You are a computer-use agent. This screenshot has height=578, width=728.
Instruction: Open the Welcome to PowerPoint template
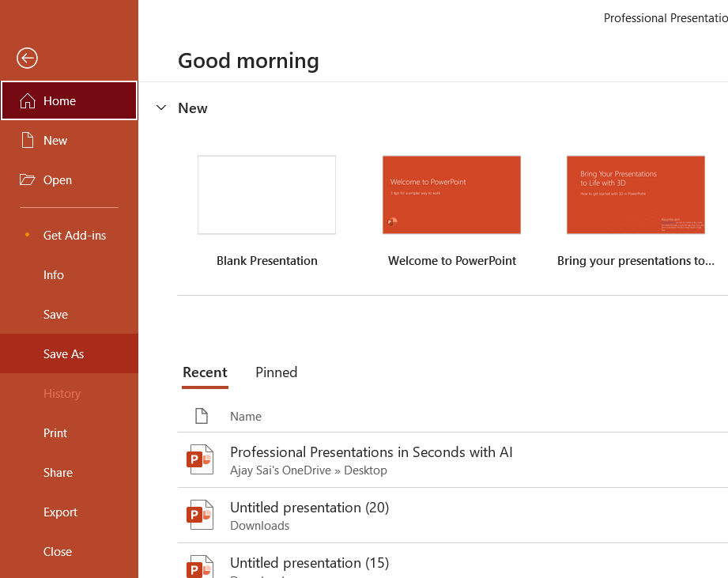[451, 195]
